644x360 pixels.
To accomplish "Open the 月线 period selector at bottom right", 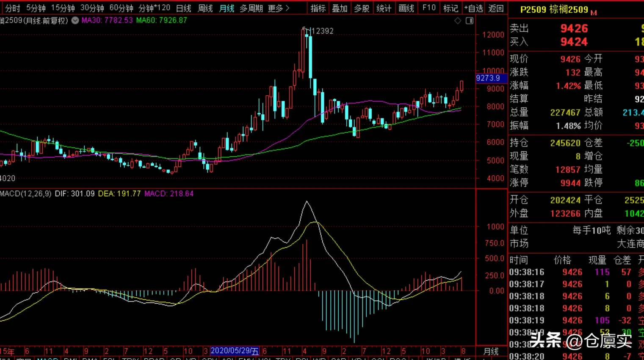I will tap(491, 351).
